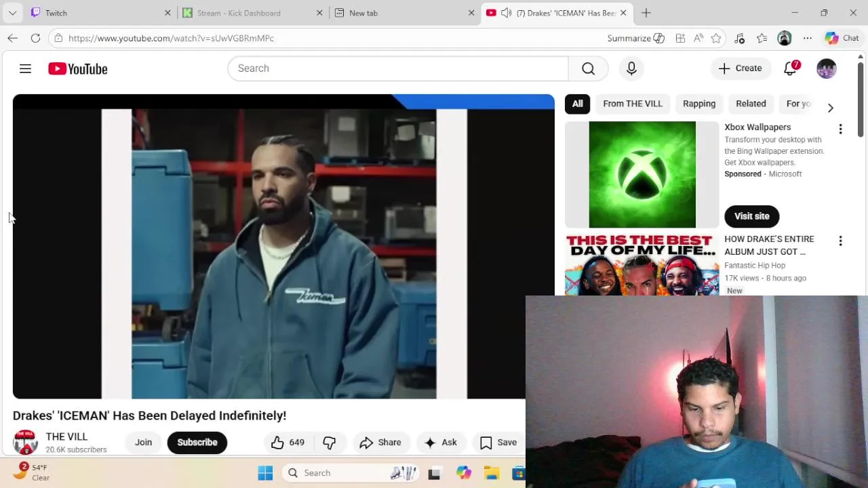Click the Ask button below the video
The image size is (868, 488).
click(x=441, y=443)
